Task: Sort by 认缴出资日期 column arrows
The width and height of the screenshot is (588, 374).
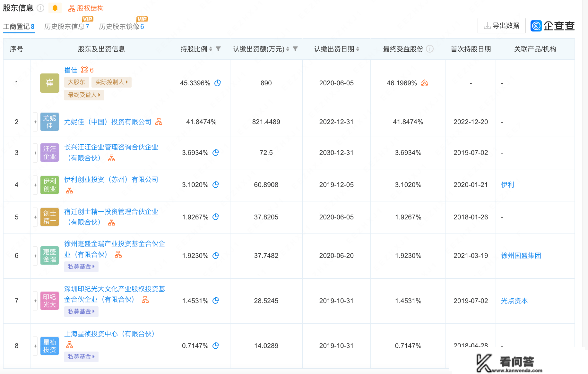Action: (x=358, y=49)
